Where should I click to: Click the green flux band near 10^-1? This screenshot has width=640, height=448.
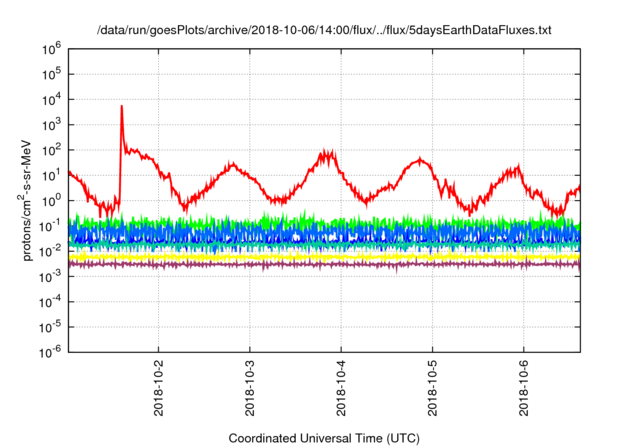324,222
